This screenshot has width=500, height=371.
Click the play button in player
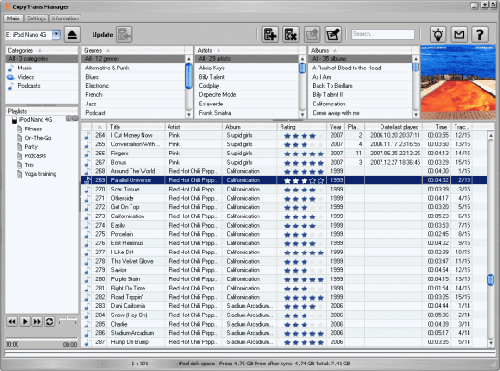25,322
